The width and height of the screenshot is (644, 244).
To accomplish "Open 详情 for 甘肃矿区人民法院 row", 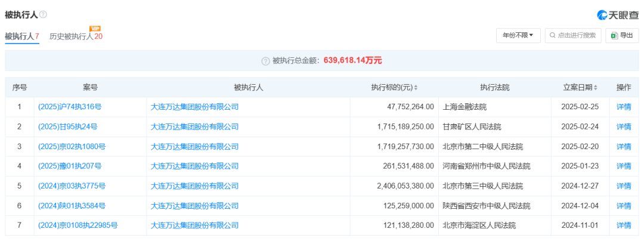I will (x=624, y=126).
